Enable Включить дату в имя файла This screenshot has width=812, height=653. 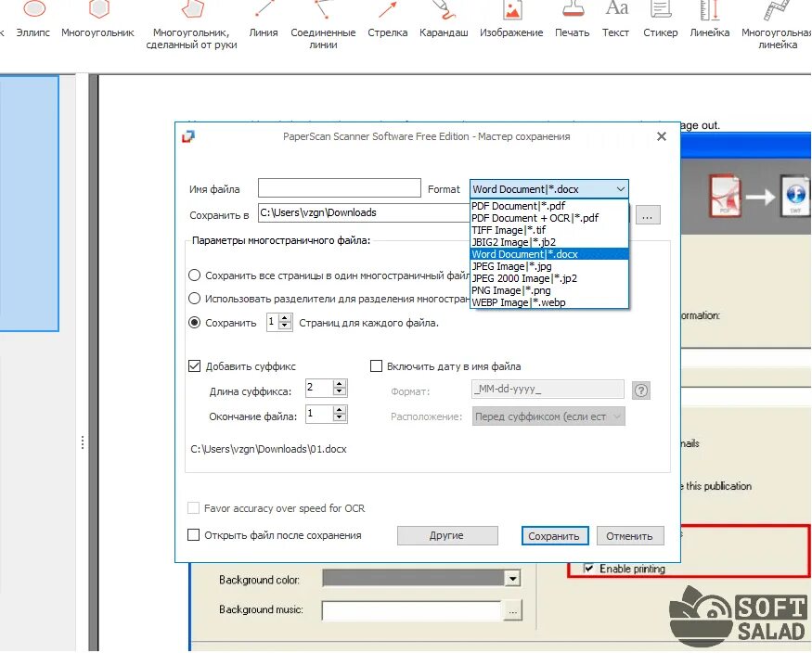(376, 366)
